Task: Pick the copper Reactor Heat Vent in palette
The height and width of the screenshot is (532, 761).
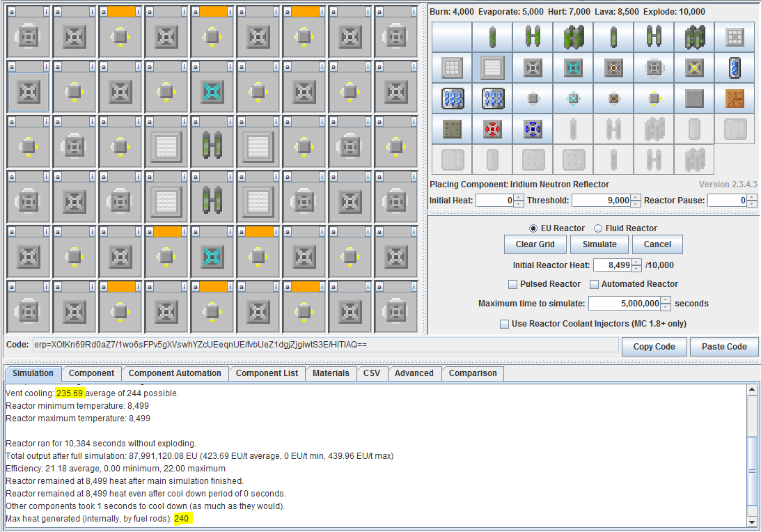Action: [x=613, y=68]
